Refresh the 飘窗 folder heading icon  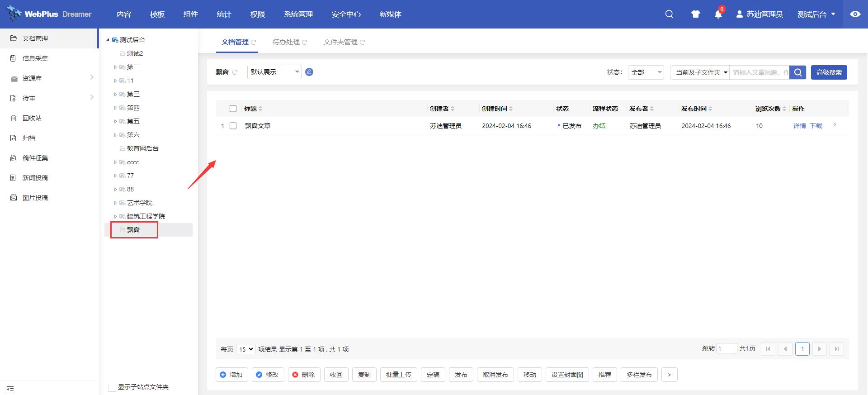235,72
